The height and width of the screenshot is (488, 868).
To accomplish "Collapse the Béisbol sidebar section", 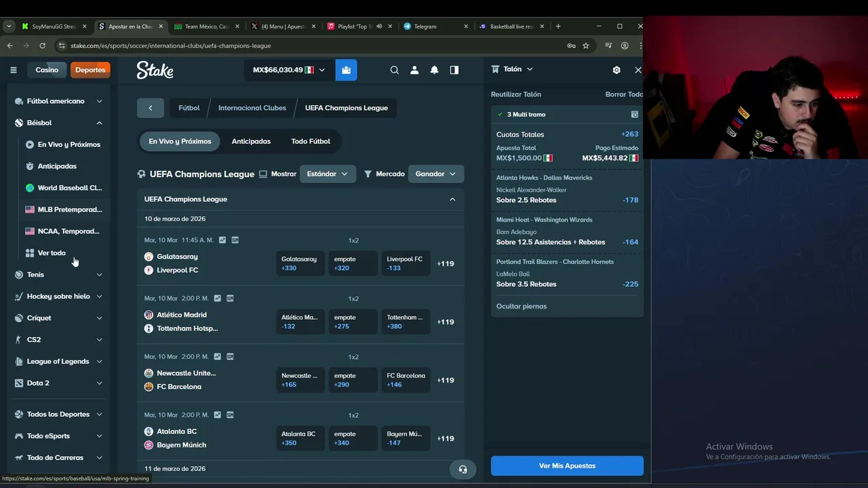I will [x=99, y=123].
